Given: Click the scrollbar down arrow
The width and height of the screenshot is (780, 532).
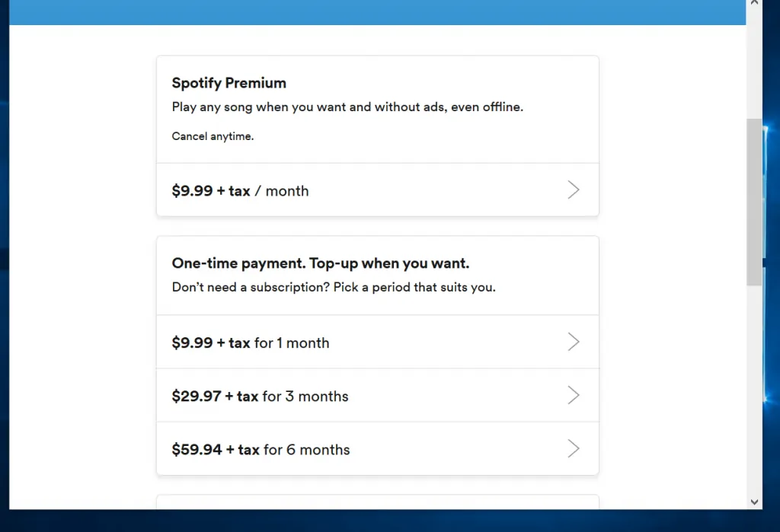Looking at the screenshot, I should coord(754,502).
